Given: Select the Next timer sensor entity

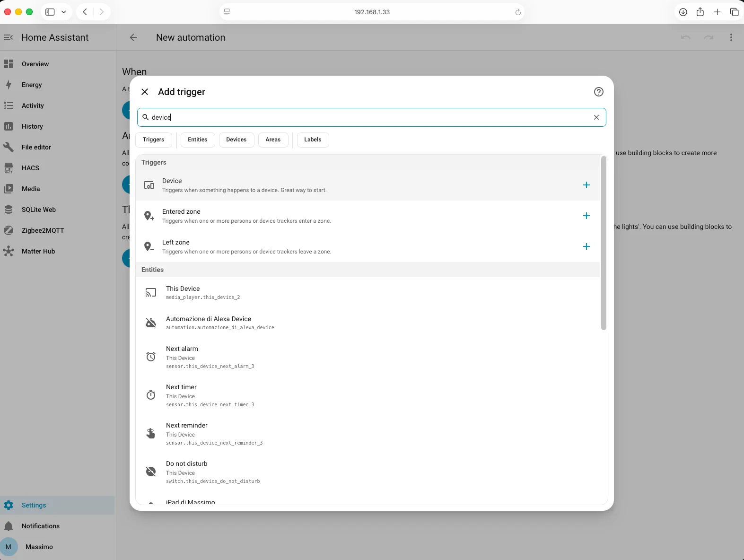Looking at the screenshot, I should (368, 395).
